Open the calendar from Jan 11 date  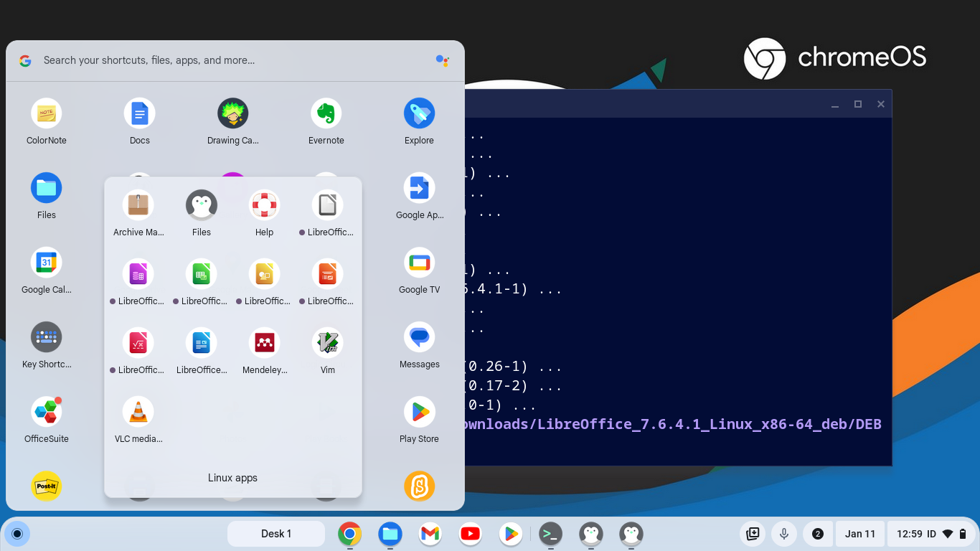click(860, 534)
